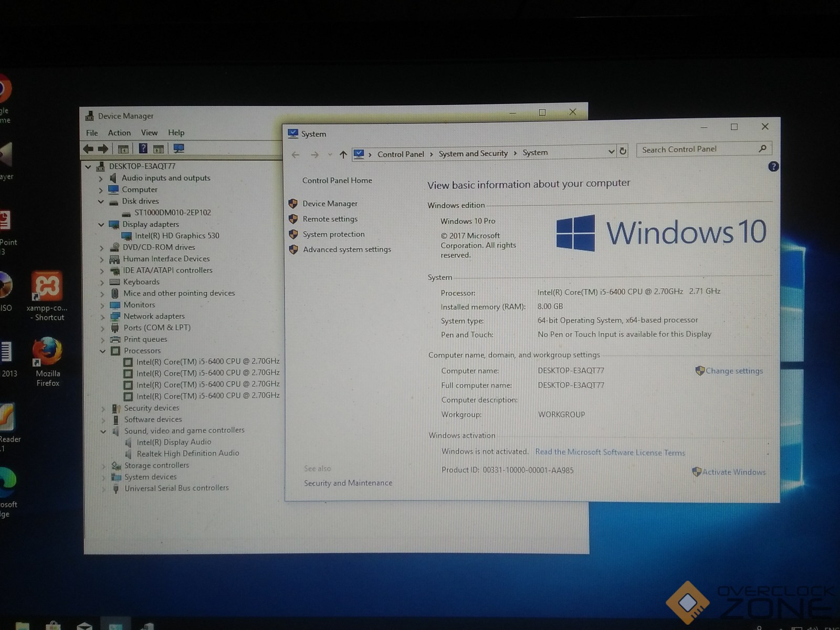Click the Up arrow in System window
Image resolution: width=840 pixels, height=630 pixels.
343,154
